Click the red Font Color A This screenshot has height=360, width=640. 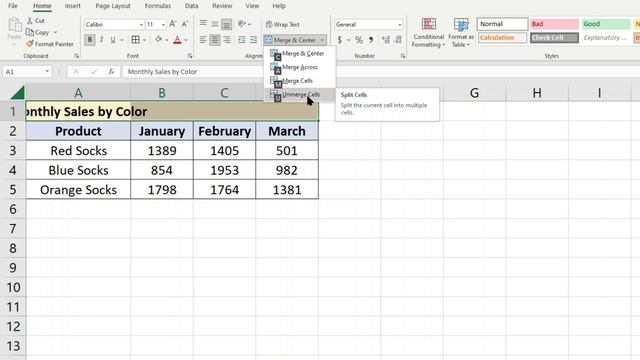coord(177,40)
